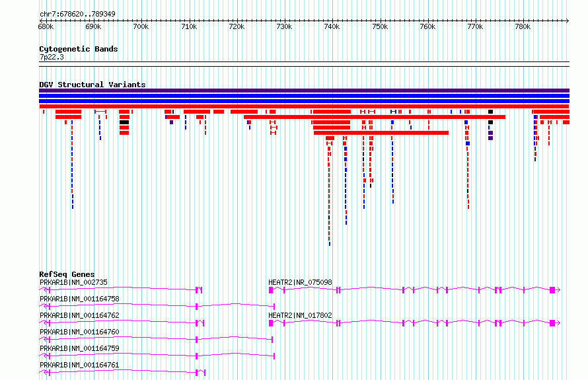Click the 730k ruler label
Screen dimensions: 588x380
284,27
